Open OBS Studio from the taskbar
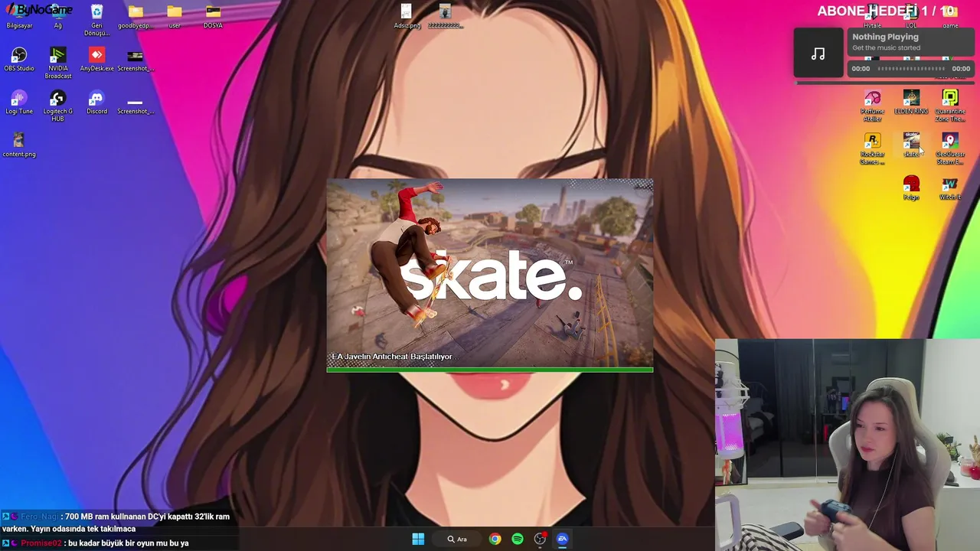This screenshot has width=980, height=551. [x=540, y=539]
